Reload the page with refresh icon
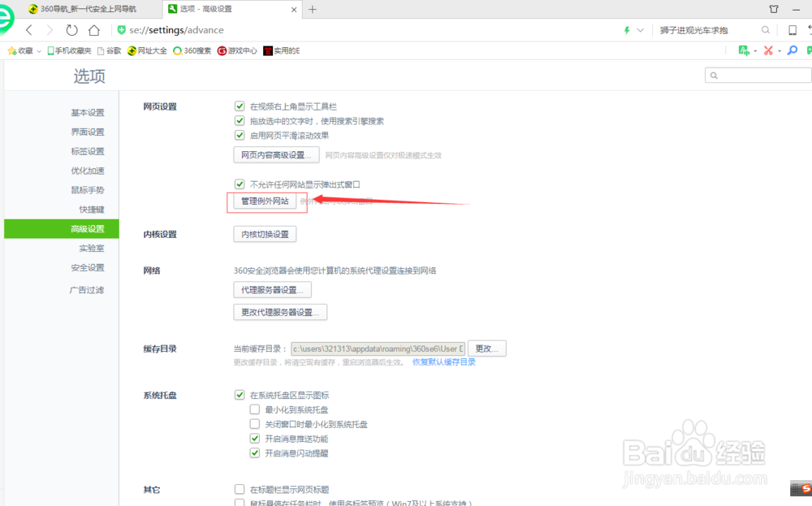812x506 pixels. click(x=71, y=30)
